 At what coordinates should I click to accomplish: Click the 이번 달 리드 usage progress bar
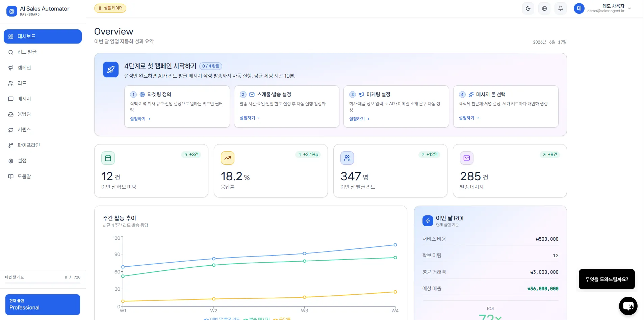[x=43, y=283]
